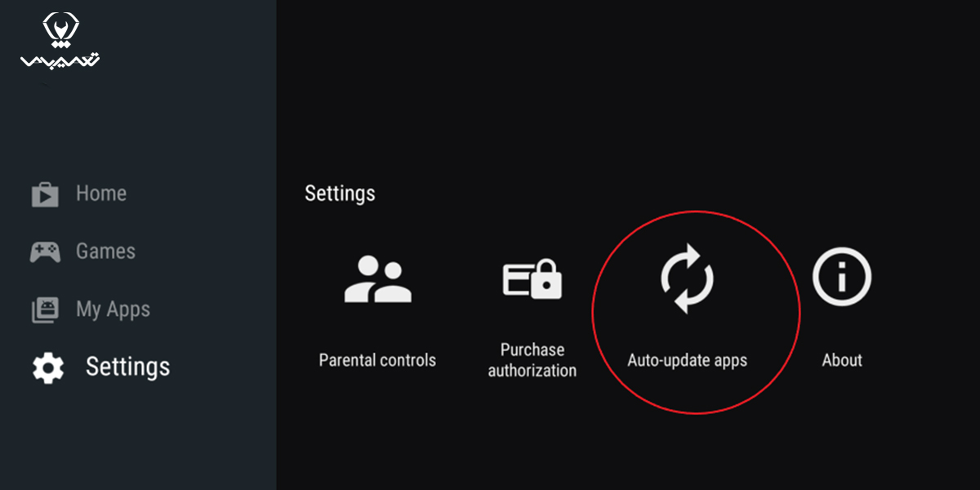Click the stylized logo text under emblem
This screenshot has height=490, width=980.
(x=60, y=62)
